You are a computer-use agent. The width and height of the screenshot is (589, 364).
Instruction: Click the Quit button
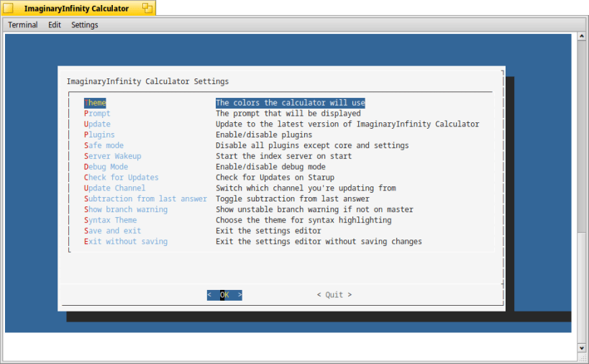pyautogui.click(x=334, y=295)
